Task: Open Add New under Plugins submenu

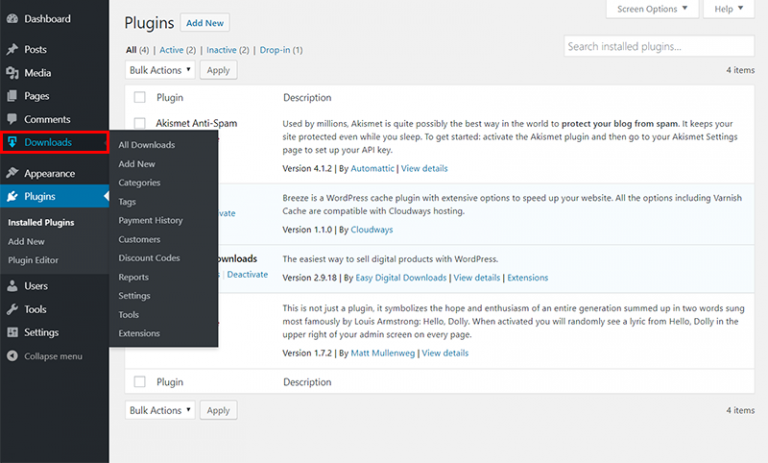Action: [26, 241]
